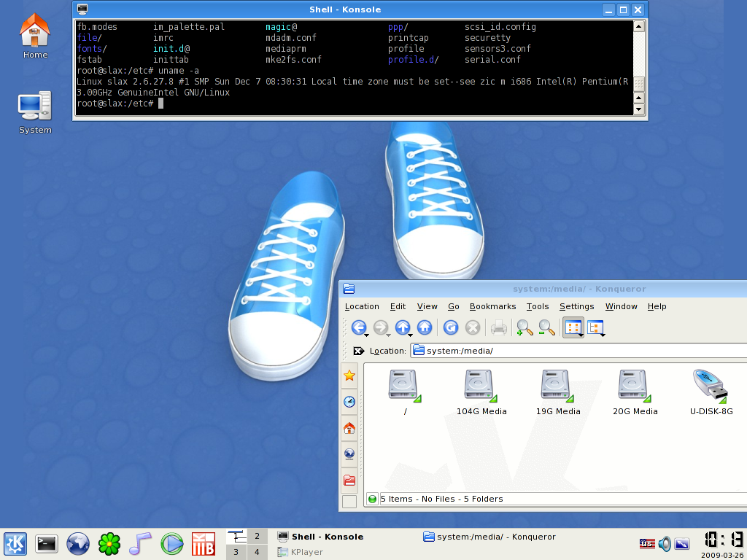This screenshot has height=560, width=747.
Task: Open Konqueror's Go menu
Action: pos(454,307)
